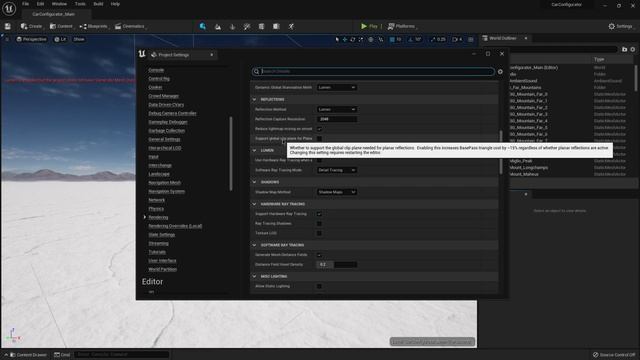Click the viewport Show button
This screenshot has width=640, height=360.
[x=79, y=39]
